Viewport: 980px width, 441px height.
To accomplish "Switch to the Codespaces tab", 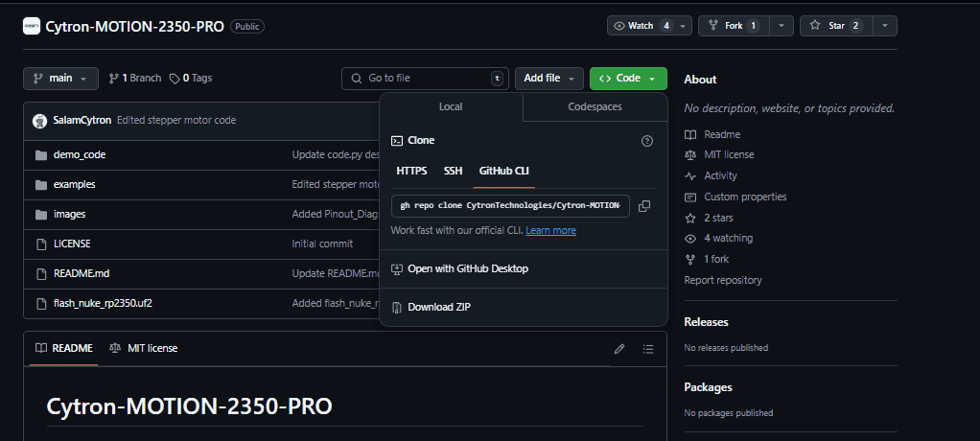I will (595, 107).
